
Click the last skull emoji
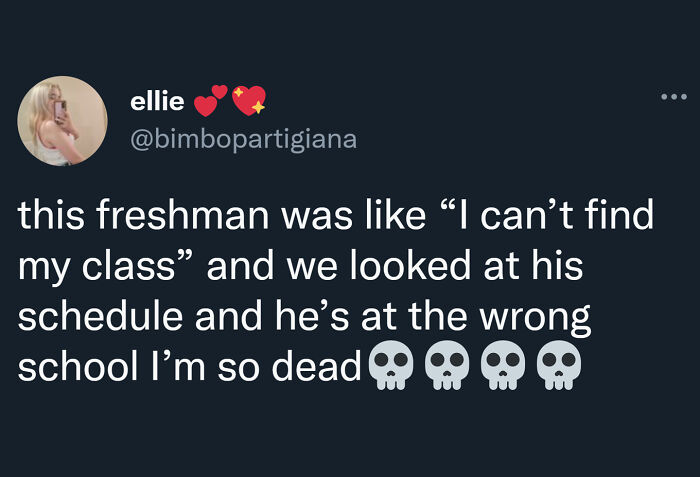555,366
